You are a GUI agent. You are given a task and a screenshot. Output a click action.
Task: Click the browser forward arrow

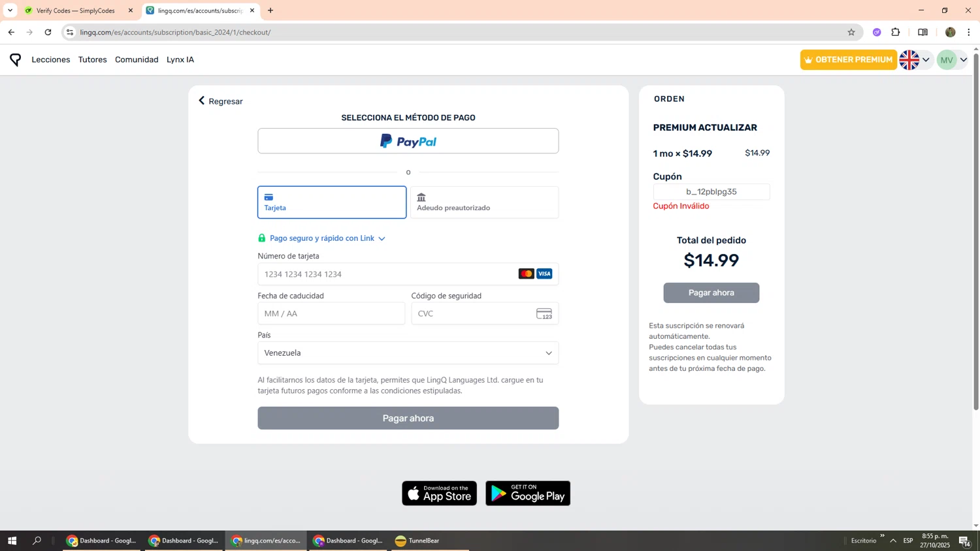point(29,32)
